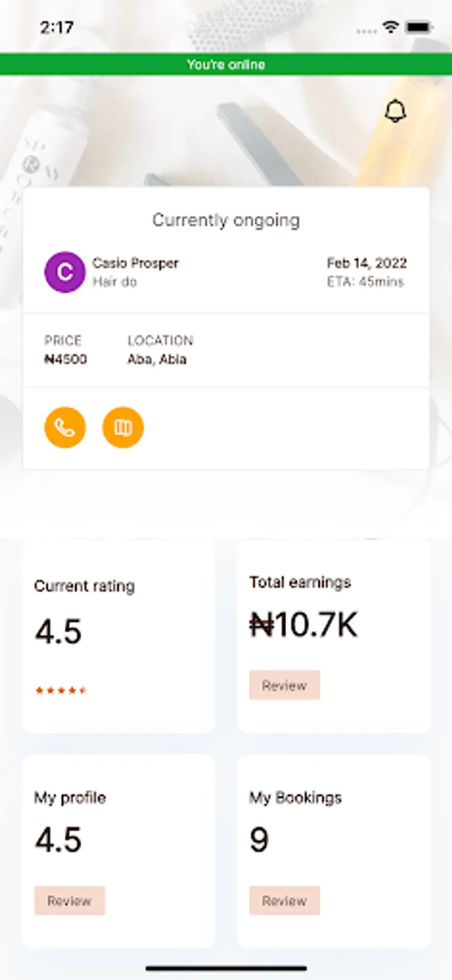Tap the battery status icon
This screenshot has width=452, height=980.
[419, 27]
